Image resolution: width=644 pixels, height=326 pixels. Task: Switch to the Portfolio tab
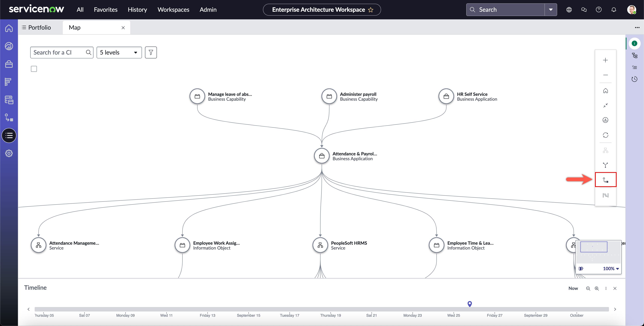pyautogui.click(x=37, y=28)
